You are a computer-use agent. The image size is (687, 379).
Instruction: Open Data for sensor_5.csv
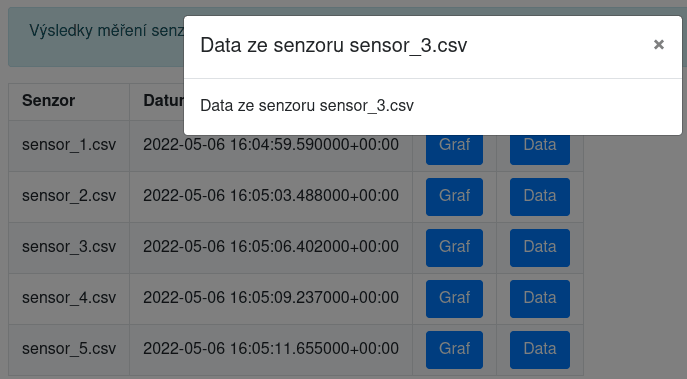click(x=540, y=350)
